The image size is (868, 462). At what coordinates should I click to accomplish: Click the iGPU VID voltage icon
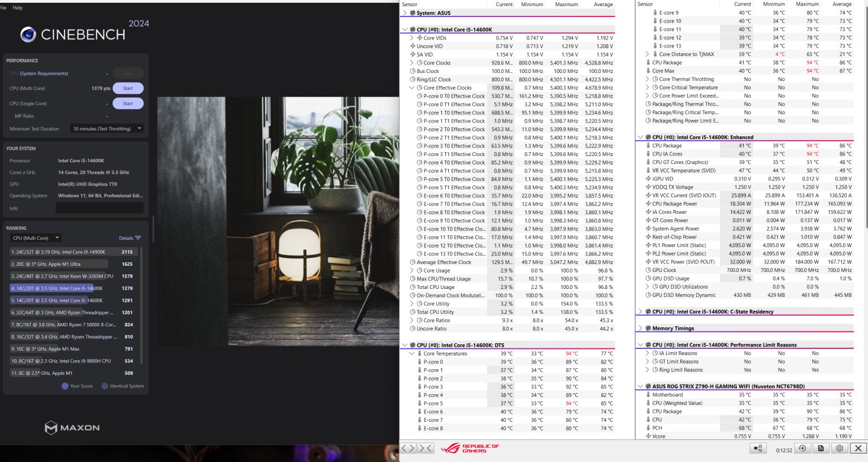(648, 179)
